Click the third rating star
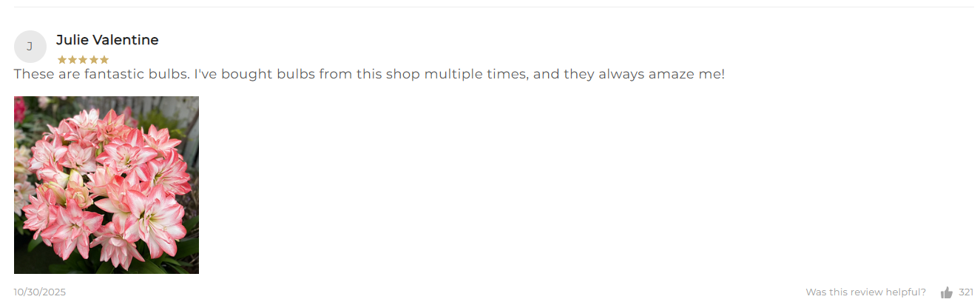 pos(83,60)
